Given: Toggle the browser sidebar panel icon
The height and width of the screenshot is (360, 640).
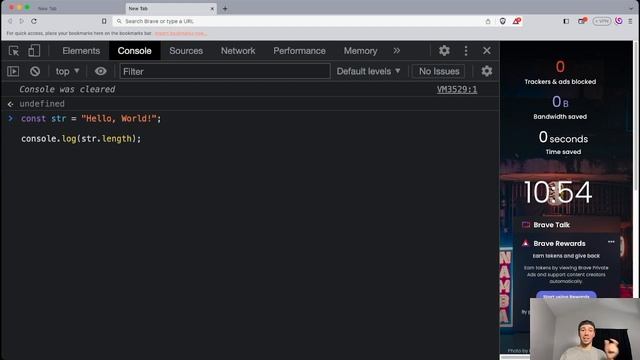Looking at the screenshot, I should (x=566, y=21).
